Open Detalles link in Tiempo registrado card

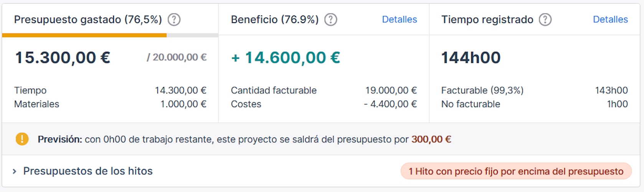[610, 20]
